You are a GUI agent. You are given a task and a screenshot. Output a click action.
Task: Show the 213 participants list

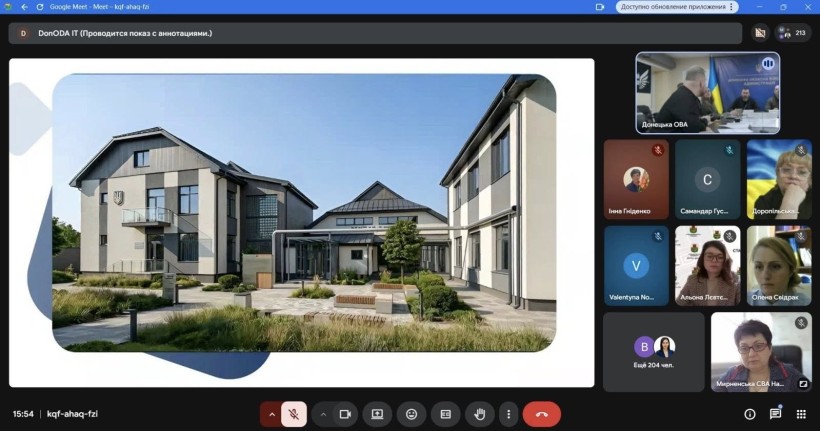(x=794, y=33)
